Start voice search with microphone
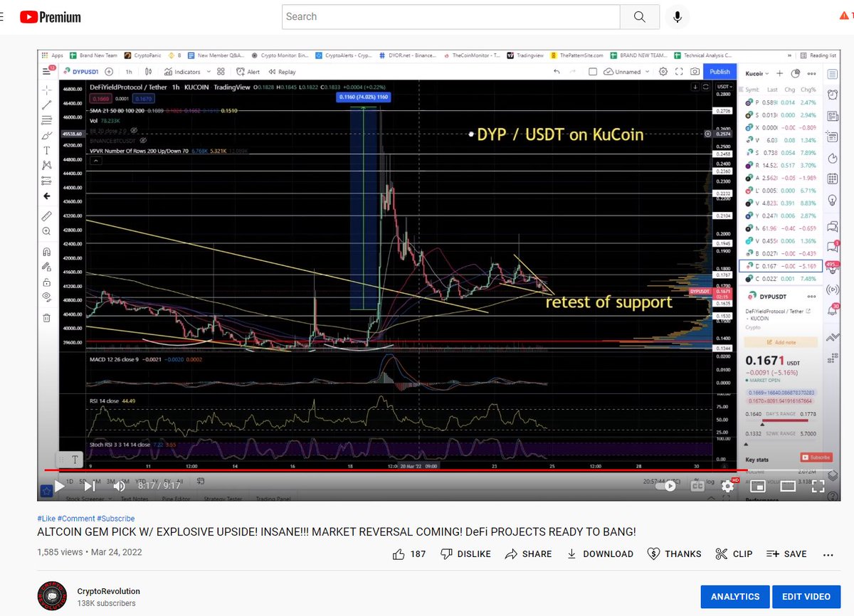 pyautogui.click(x=678, y=16)
